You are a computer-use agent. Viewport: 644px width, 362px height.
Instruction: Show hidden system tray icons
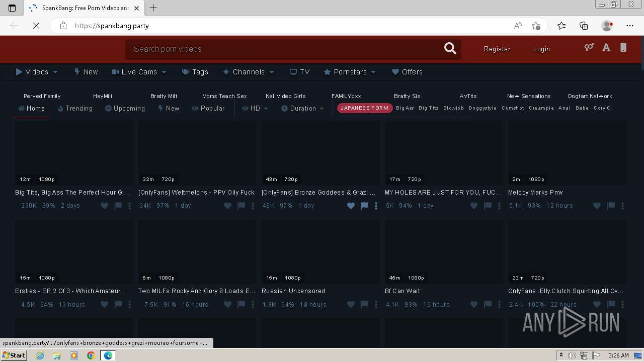click(561, 355)
